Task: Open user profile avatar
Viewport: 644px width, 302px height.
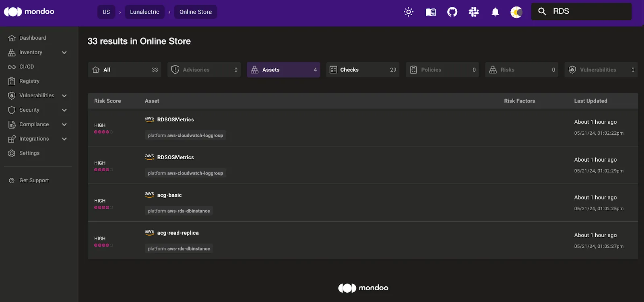Action: (516, 12)
